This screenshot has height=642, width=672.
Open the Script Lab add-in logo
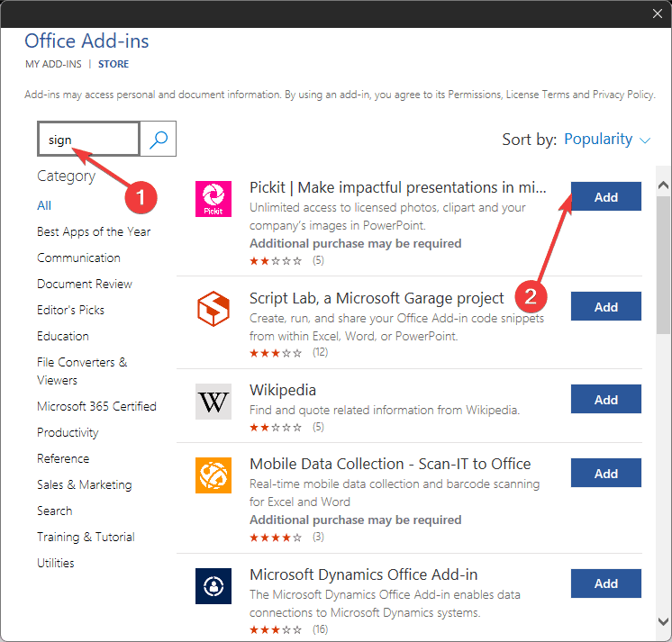coord(213,309)
